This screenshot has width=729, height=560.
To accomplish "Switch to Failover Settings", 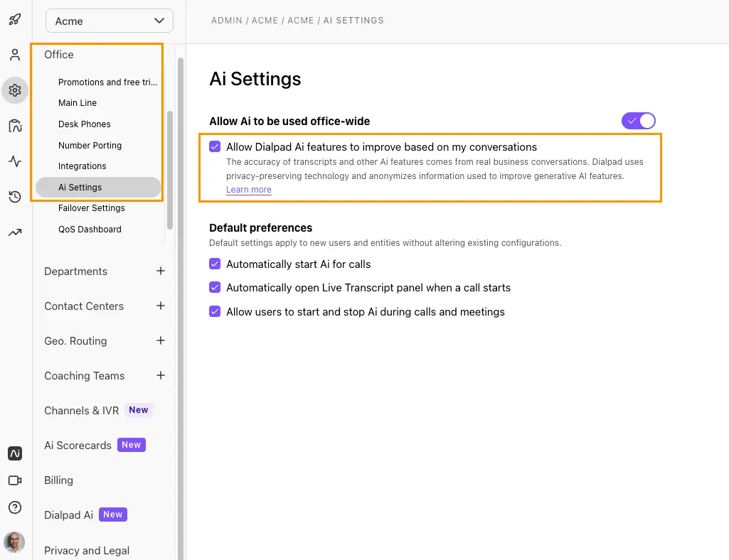I will [x=91, y=208].
